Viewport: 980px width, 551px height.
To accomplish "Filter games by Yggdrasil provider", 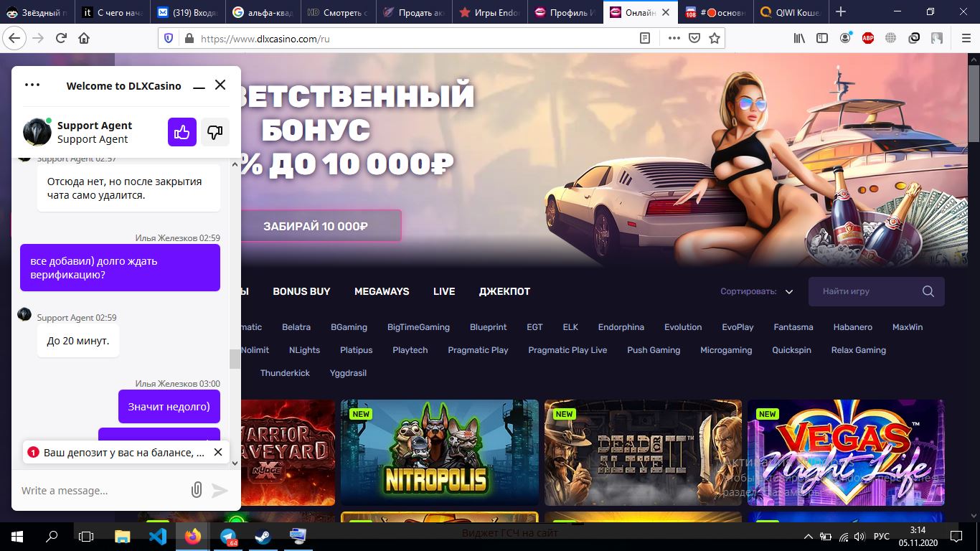I will click(348, 373).
